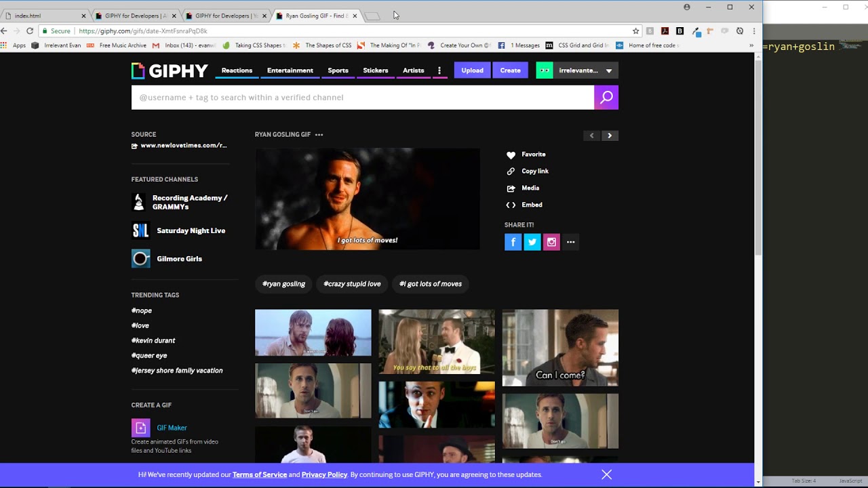Screen dimensions: 868x488
Task: Open more share options ellipsis button
Action: pyautogui.click(x=570, y=242)
